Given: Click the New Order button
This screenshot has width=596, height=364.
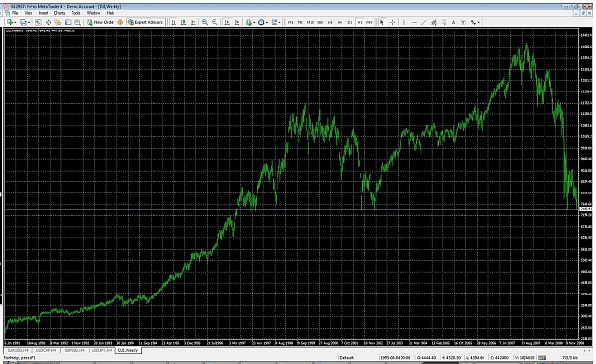Looking at the screenshot, I should (101, 22).
